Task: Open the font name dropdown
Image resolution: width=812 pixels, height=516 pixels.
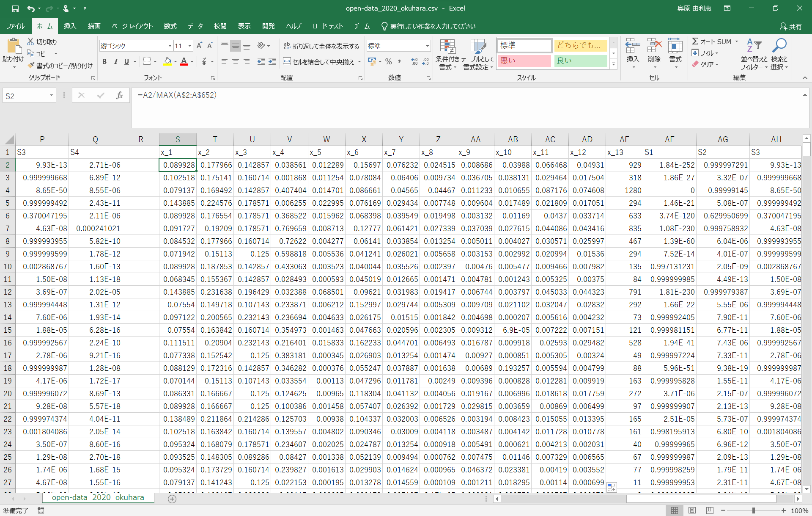Action: pos(170,46)
